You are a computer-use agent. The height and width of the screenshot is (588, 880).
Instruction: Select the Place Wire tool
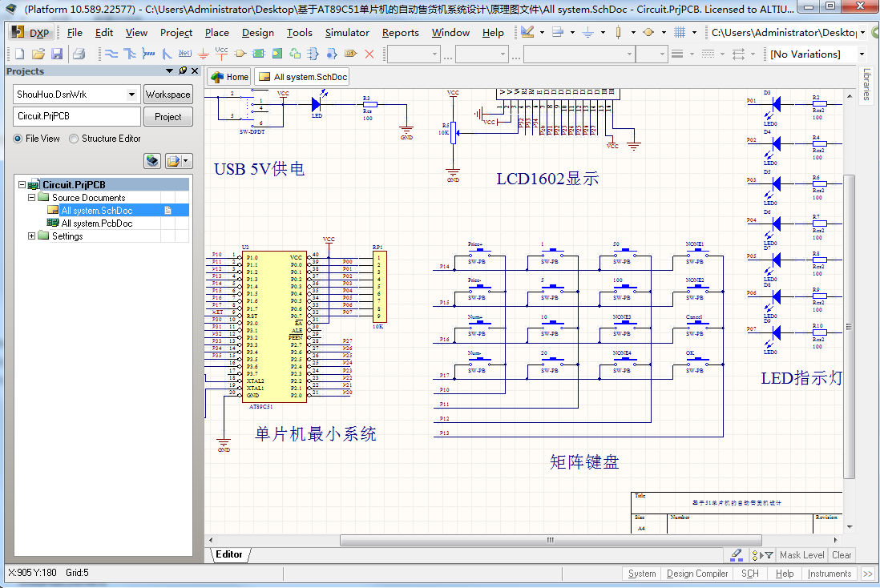111,54
